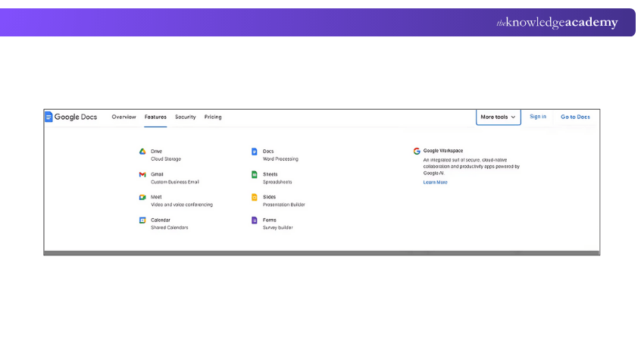Click the 'Presentation Builder' subtitle
Image resolution: width=644 pixels, height=341 pixels.
[284, 205]
